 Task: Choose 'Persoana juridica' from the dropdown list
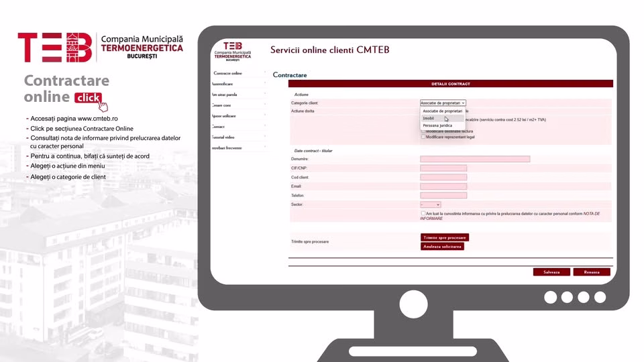pyautogui.click(x=442, y=125)
